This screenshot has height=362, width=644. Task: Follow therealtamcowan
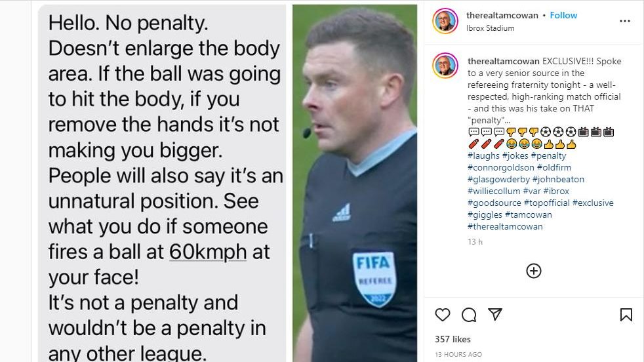[x=563, y=15]
